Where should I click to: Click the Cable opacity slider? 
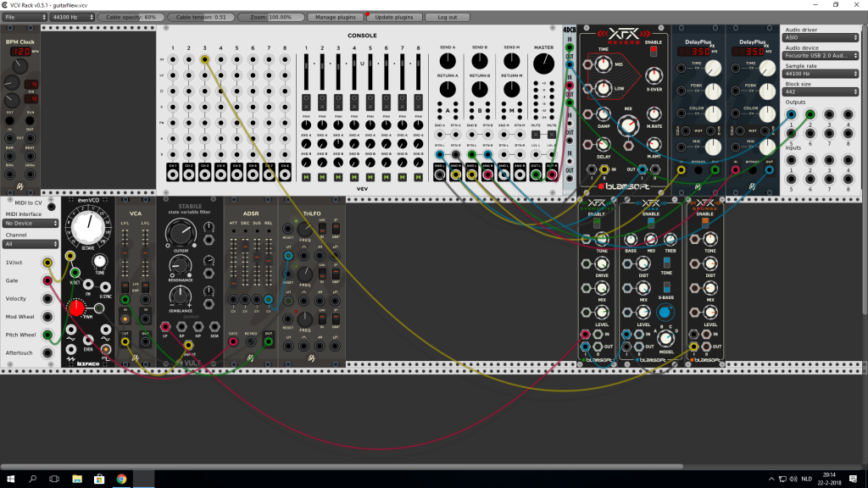click(131, 17)
